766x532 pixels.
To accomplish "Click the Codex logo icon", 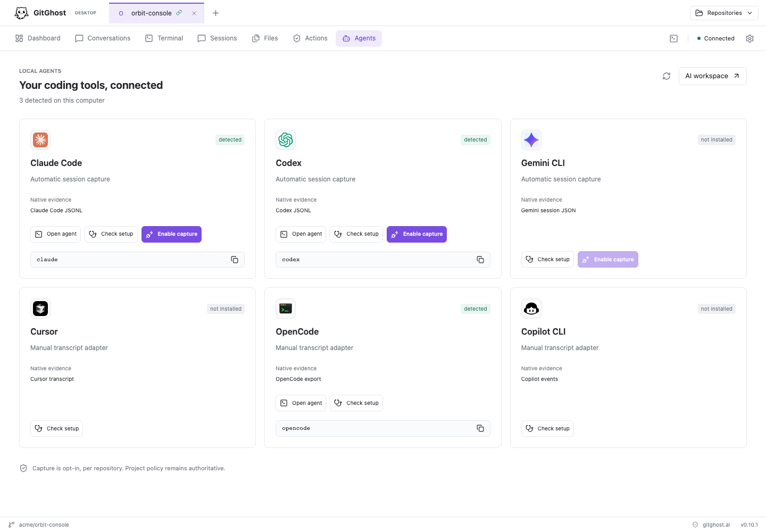I will [x=286, y=140].
